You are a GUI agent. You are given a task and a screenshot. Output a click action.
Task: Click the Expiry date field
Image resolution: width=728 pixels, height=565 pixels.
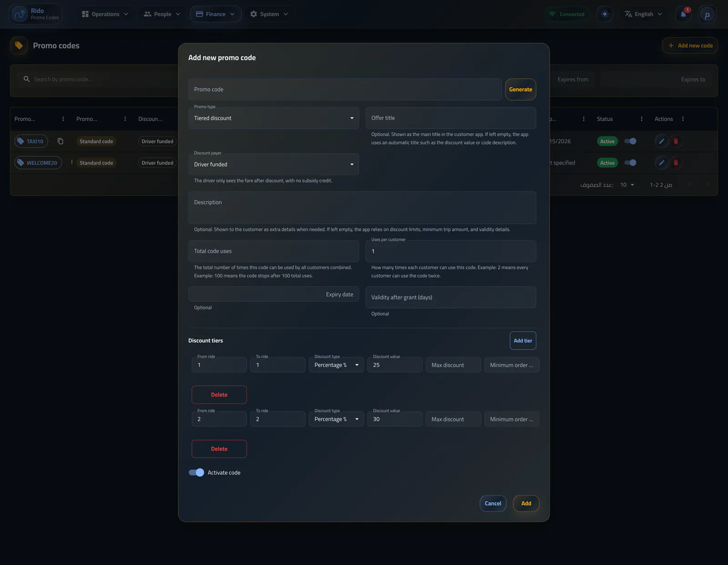coord(273,295)
